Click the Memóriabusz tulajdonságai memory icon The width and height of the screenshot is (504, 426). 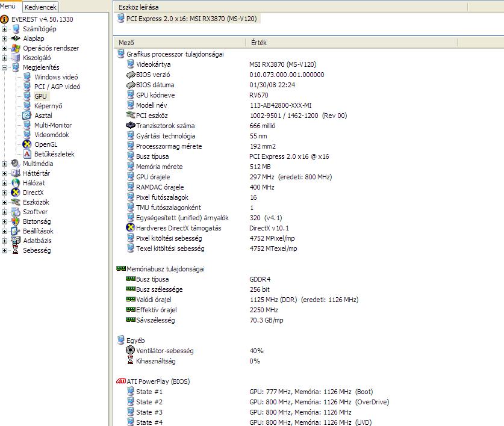tap(121, 268)
